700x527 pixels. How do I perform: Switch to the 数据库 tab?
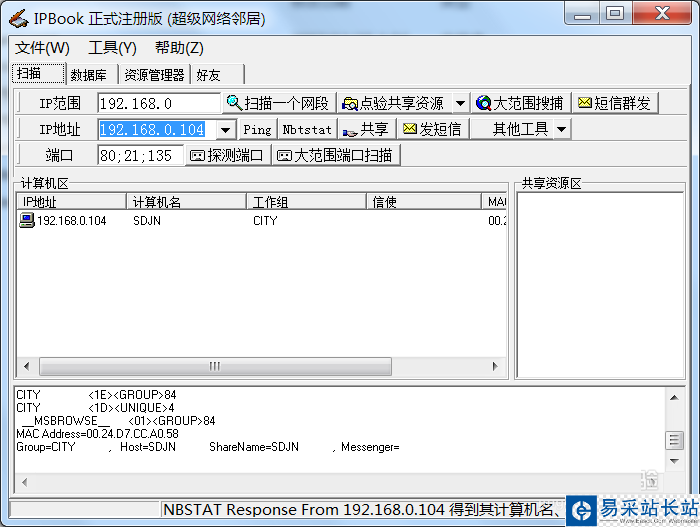point(92,75)
